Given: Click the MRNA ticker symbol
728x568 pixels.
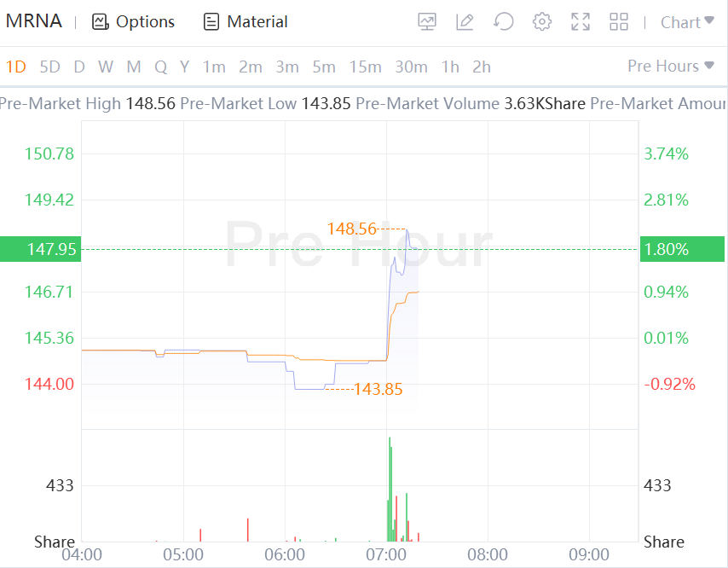Looking at the screenshot, I should (34, 21).
